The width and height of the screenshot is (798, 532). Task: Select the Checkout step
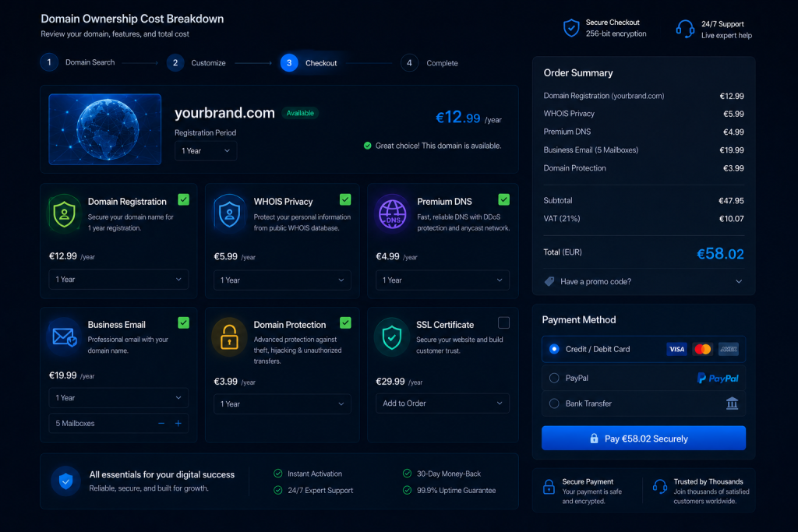click(x=309, y=62)
